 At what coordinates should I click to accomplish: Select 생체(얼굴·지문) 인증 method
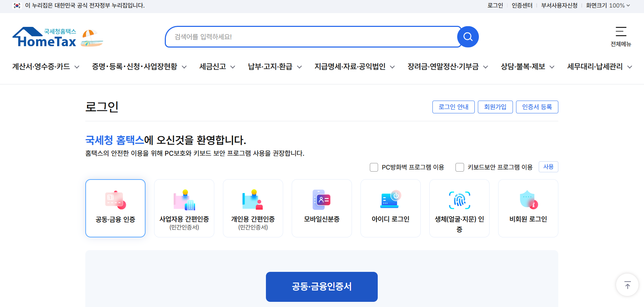[459, 208]
